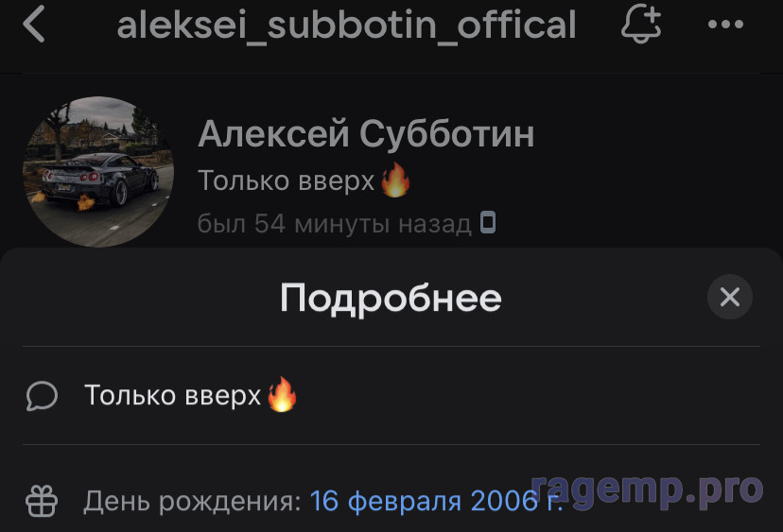
Task: Tap the был 54 минуты назад text
Action: click(x=335, y=224)
